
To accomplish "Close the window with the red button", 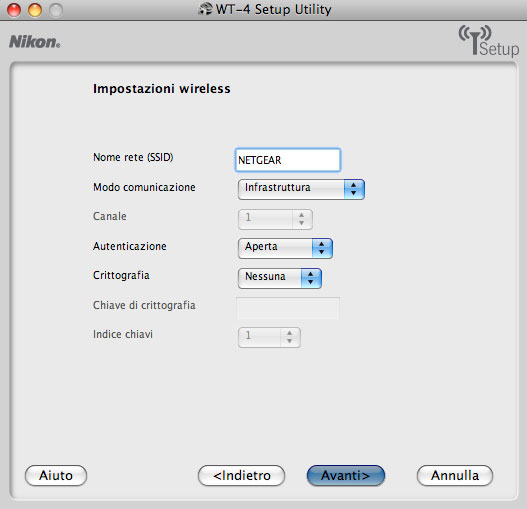I will (14, 10).
